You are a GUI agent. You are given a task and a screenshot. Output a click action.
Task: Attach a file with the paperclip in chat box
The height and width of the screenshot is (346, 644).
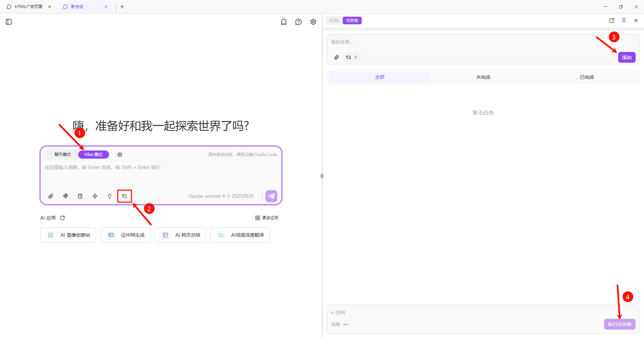[51, 196]
